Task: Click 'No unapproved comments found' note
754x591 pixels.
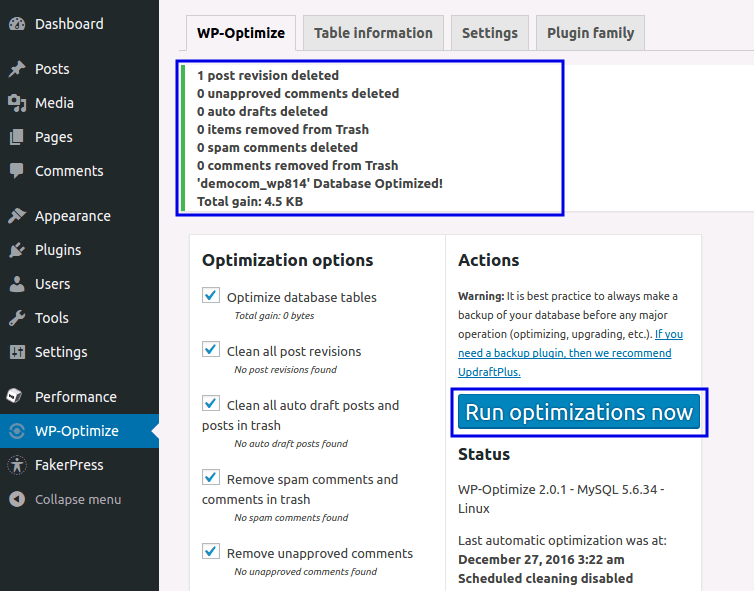Action: (x=305, y=572)
